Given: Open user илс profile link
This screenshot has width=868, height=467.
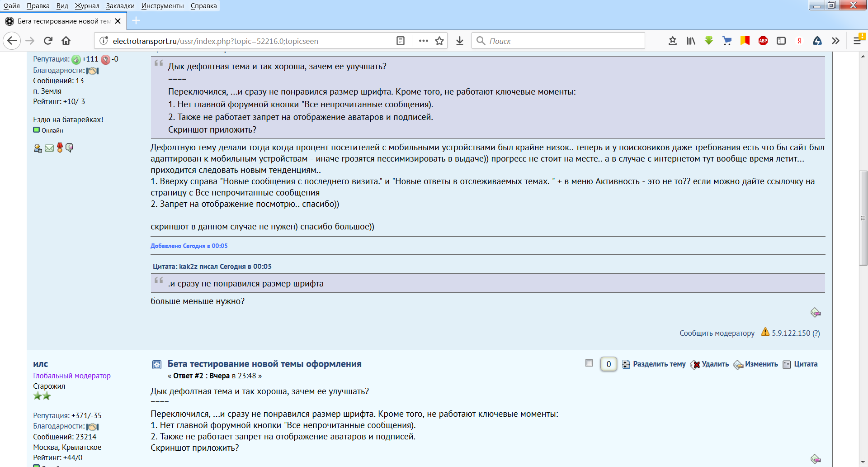Looking at the screenshot, I should click(x=40, y=364).
